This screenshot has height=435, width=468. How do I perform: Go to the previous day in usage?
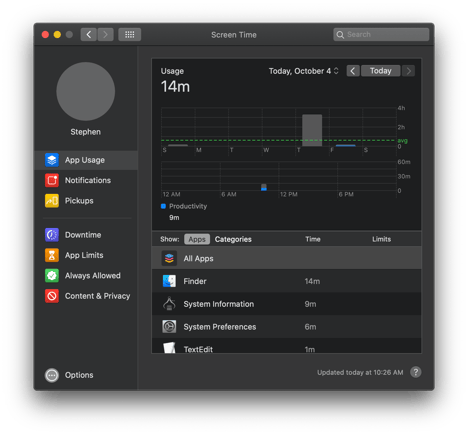point(353,71)
